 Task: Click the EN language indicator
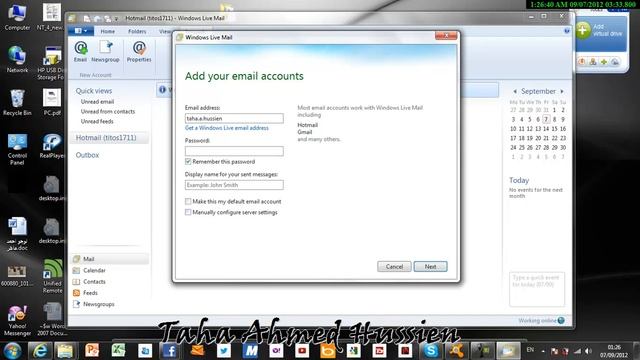click(x=530, y=350)
